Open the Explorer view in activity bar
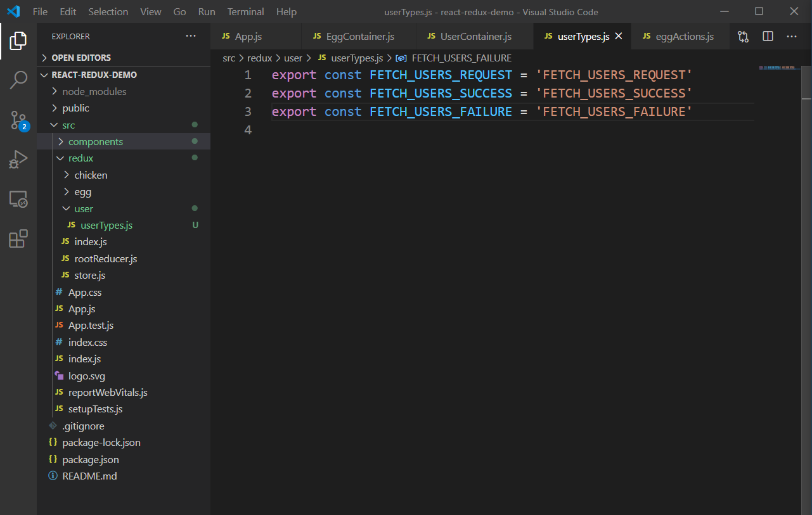Screen dimensions: 812x515 click(18, 41)
